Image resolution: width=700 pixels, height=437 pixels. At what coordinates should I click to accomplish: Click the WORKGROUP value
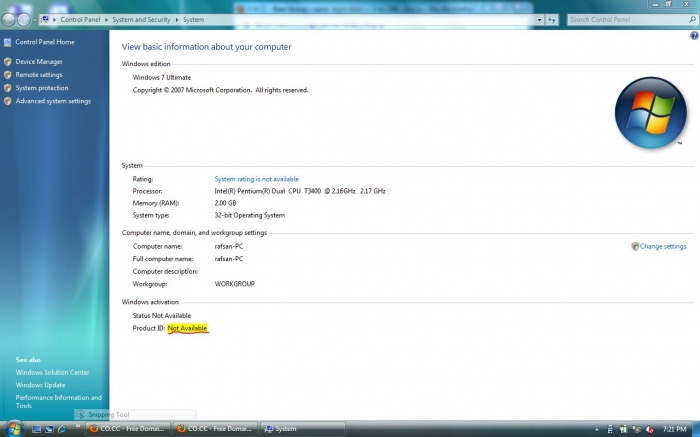pyautogui.click(x=234, y=284)
